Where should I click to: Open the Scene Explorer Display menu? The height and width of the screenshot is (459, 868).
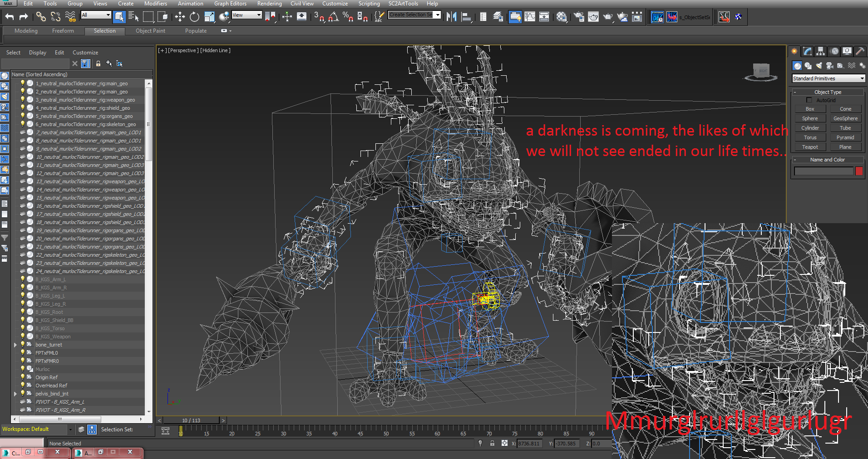tap(38, 53)
